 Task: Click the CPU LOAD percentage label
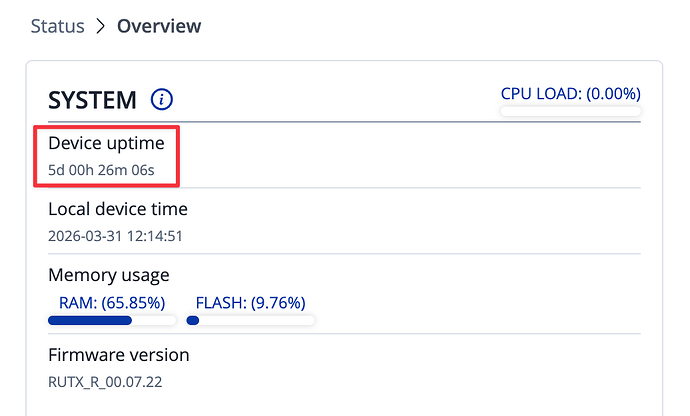[x=570, y=94]
